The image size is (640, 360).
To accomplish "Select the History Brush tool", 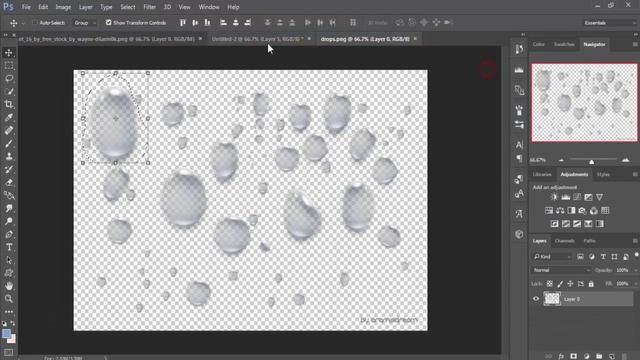I will click(9, 169).
